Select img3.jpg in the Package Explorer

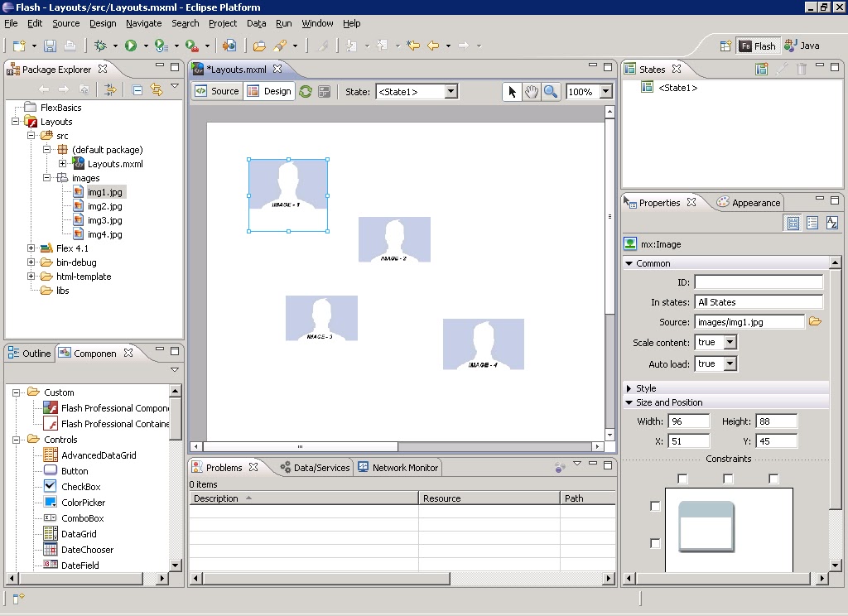(x=105, y=220)
